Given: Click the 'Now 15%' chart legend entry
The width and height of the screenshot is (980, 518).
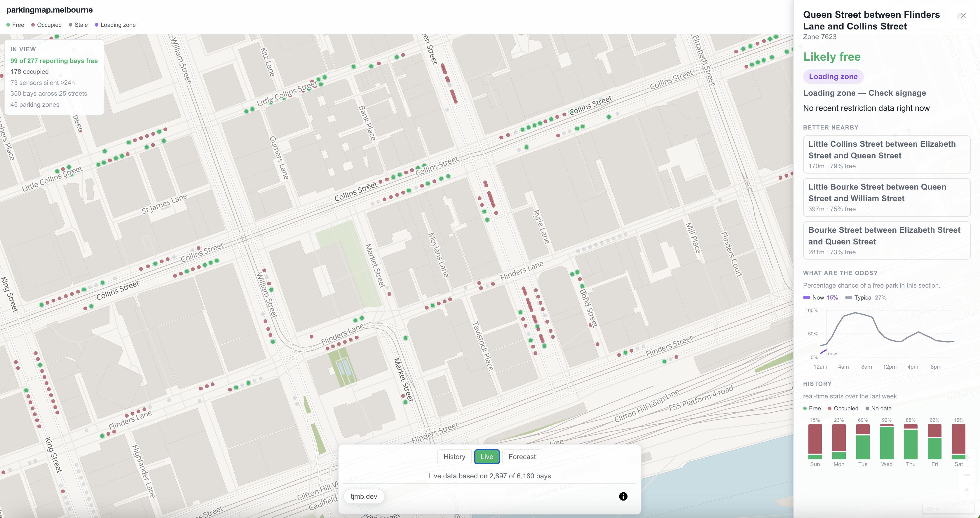Looking at the screenshot, I should coord(821,297).
